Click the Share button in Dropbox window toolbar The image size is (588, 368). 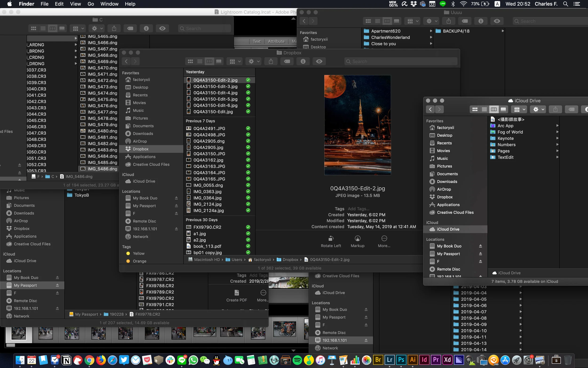[271, 61]
